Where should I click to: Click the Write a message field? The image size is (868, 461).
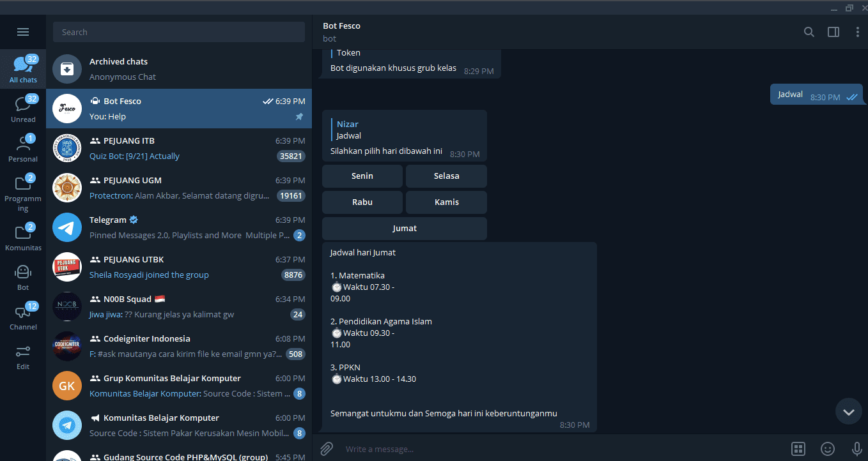click(x=562, y=449)
